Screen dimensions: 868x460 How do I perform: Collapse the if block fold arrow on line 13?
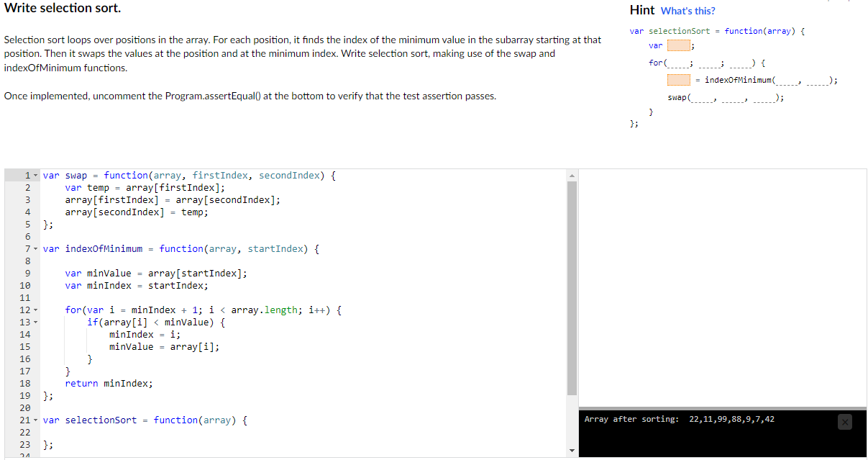(x=35, y=322)
